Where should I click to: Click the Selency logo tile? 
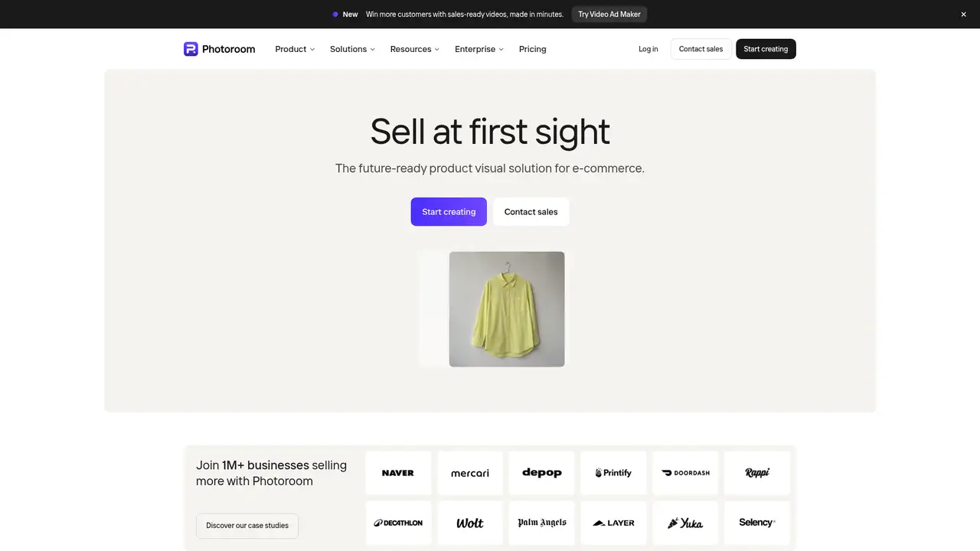757,523
